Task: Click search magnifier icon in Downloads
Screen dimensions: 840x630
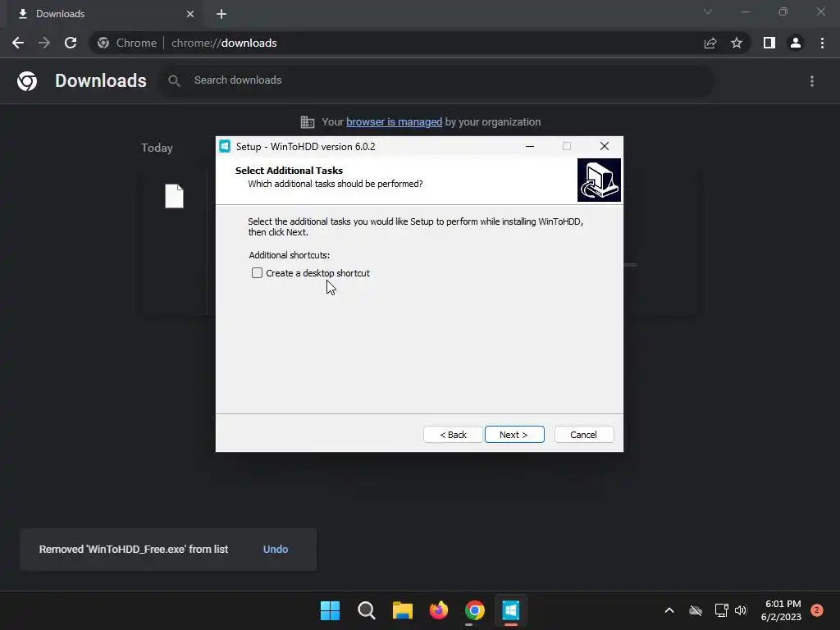Action: coord(174,80)
